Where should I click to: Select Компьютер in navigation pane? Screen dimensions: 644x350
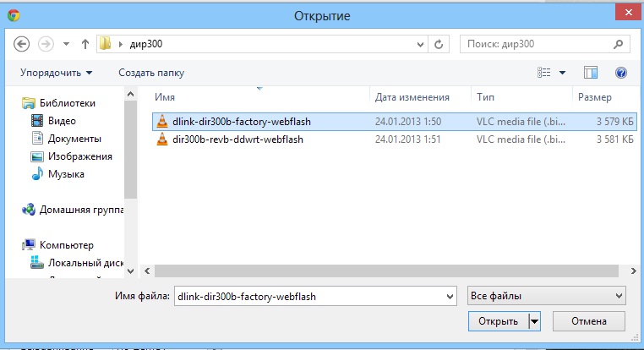point(67,245)
